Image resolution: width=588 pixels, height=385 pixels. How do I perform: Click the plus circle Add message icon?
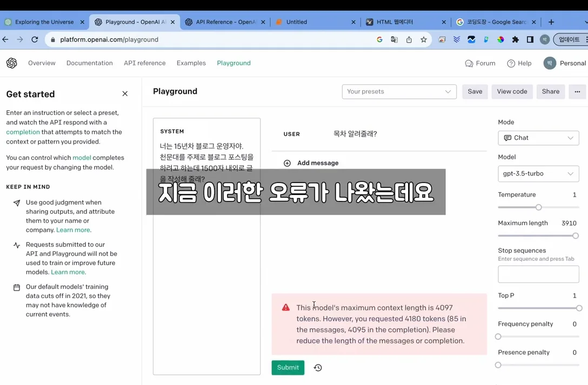click(287, 163)
